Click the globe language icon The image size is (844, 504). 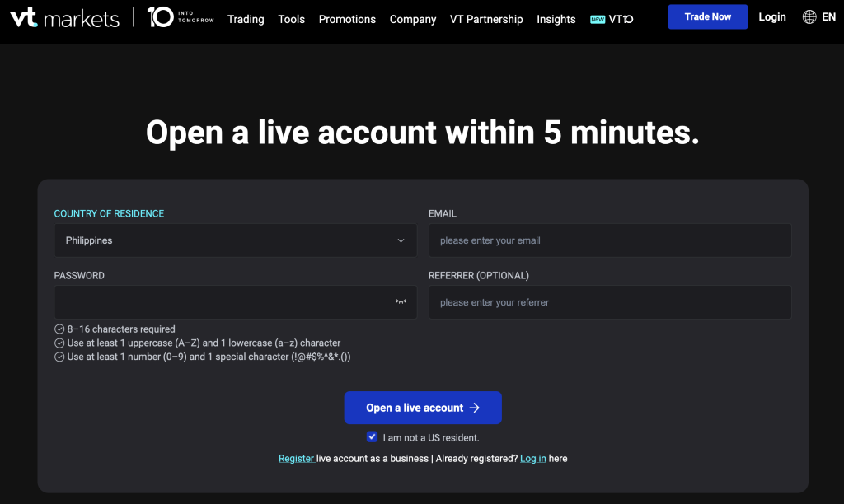click(x=809, y=17)
